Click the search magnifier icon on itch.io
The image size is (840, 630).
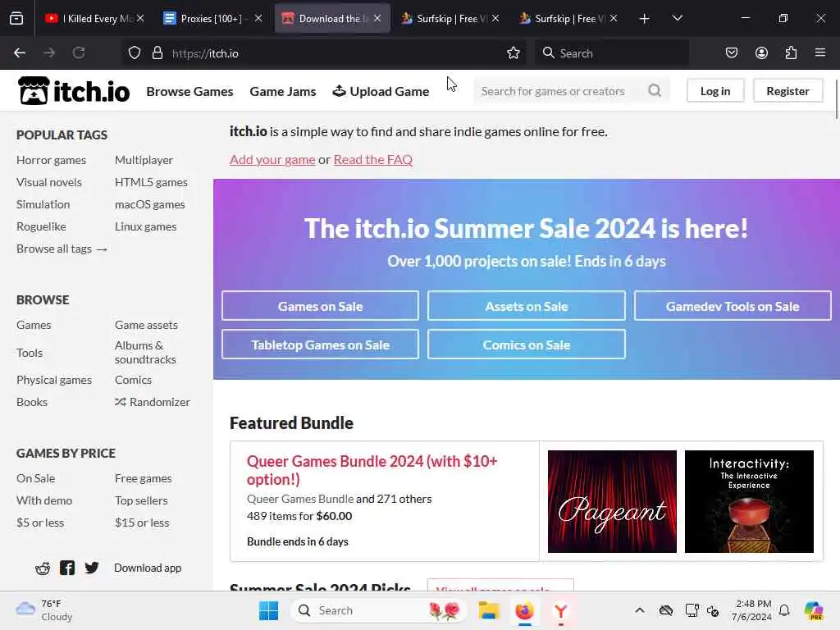point(654,90)
